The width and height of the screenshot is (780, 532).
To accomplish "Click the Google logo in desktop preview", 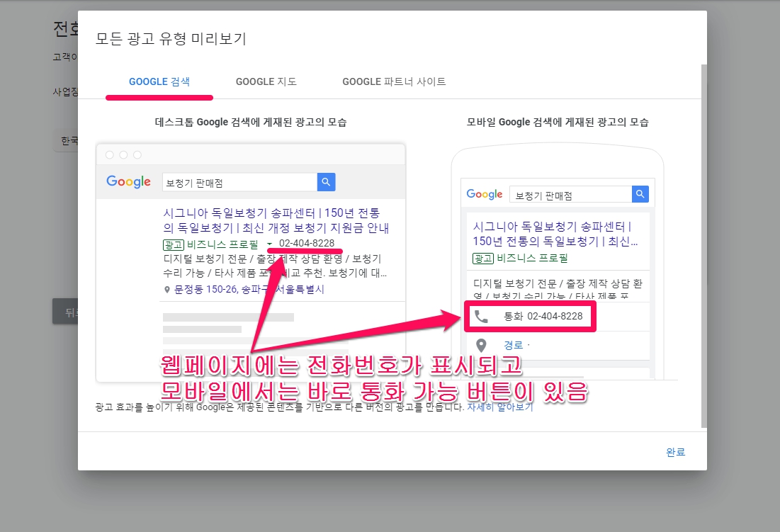I will tap(128, 182).
